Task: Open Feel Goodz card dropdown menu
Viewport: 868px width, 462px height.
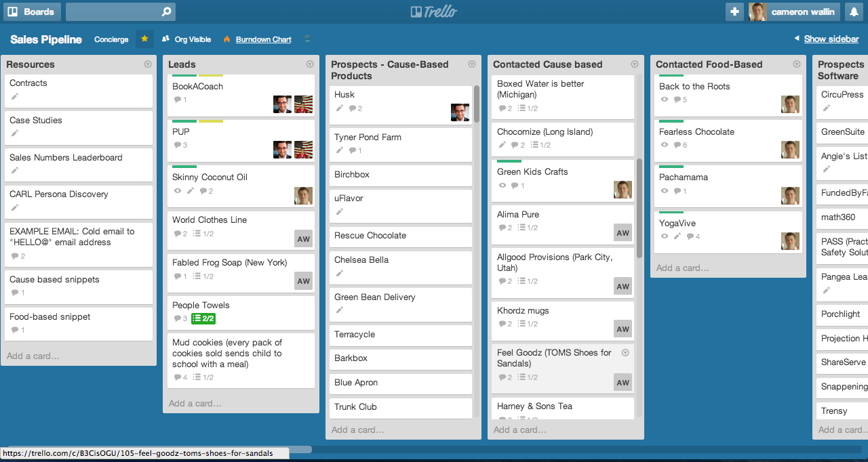Action: tap(625, 353)
